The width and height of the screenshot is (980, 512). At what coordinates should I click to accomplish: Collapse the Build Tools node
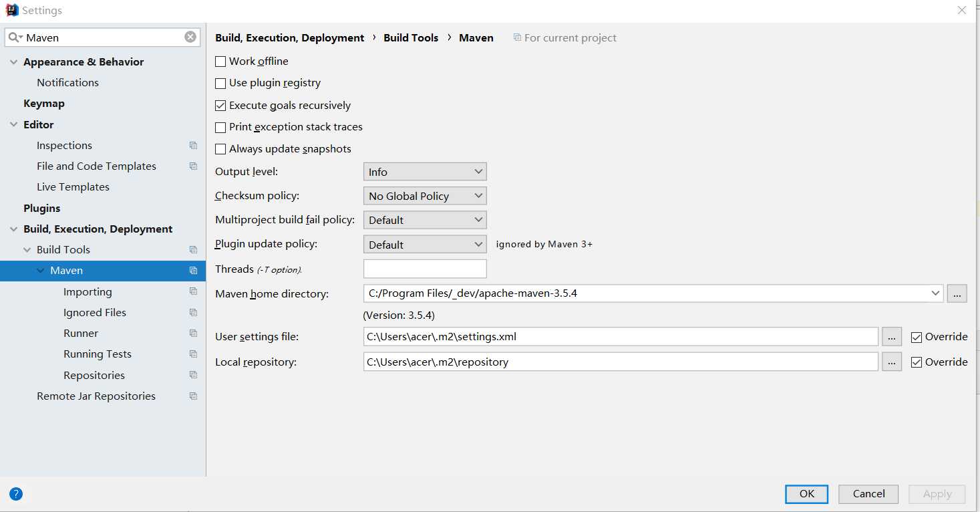point(27,250)
